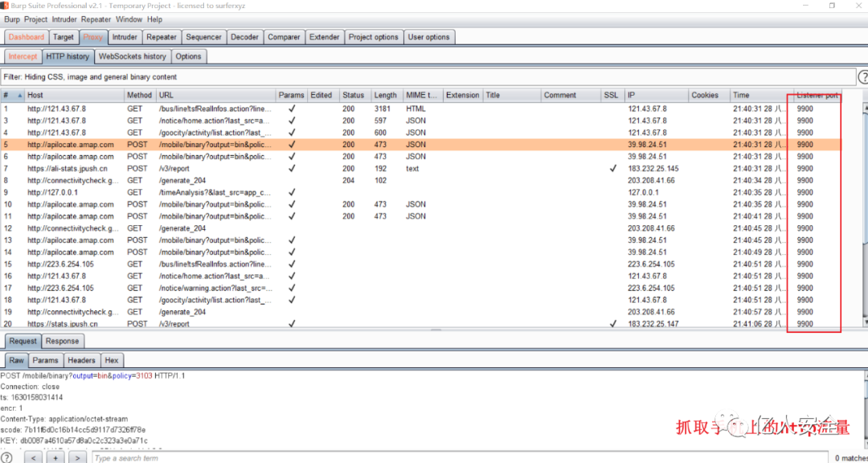Sort by the Cookies column header
Screen dimensions: 868x463
click(709, 96)
